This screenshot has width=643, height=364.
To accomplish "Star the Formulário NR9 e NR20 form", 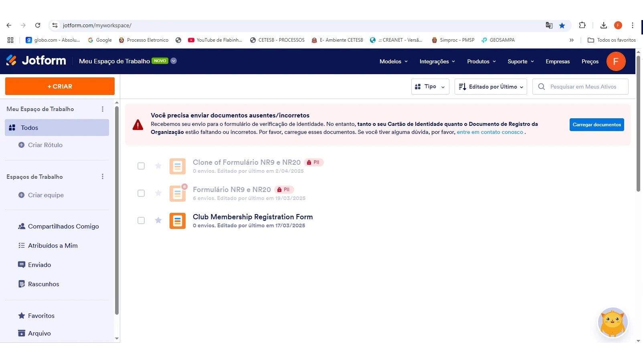I will [158, 193].
